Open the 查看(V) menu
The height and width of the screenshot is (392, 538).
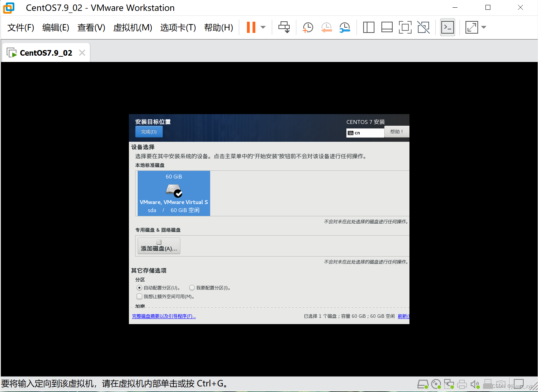point(91,28)
